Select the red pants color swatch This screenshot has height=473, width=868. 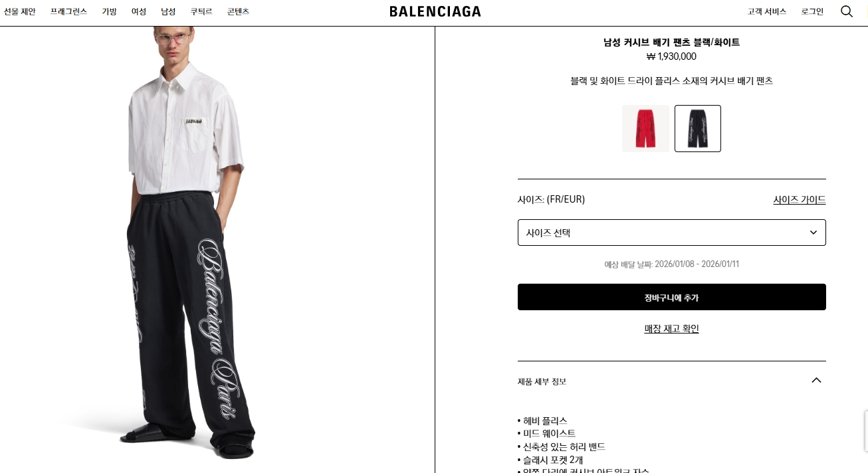tap(645, 128)
